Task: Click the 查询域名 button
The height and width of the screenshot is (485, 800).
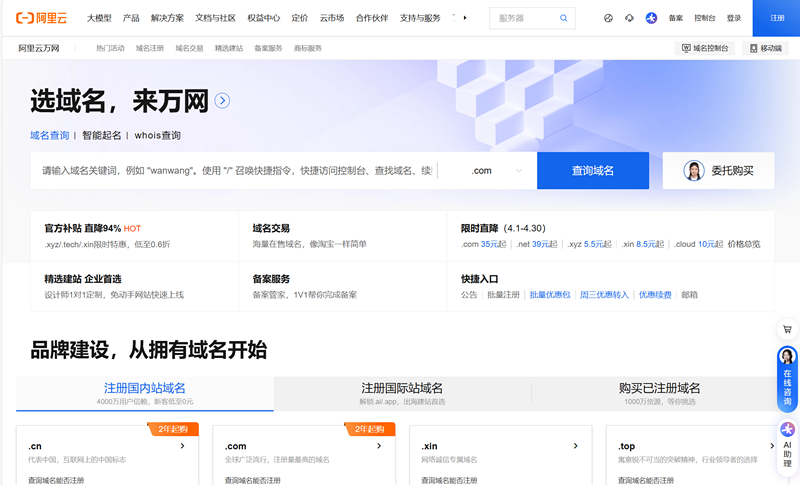Action: click(x=593, y=170)
